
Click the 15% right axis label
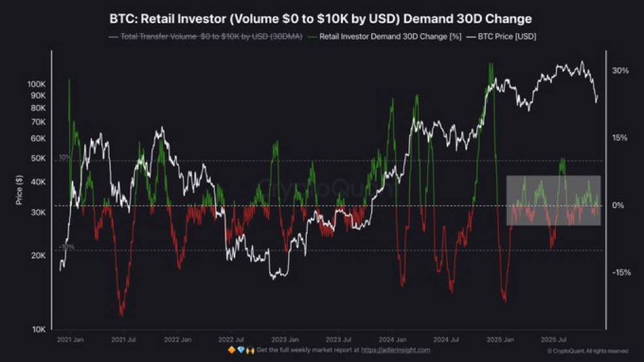click(620, 138)
